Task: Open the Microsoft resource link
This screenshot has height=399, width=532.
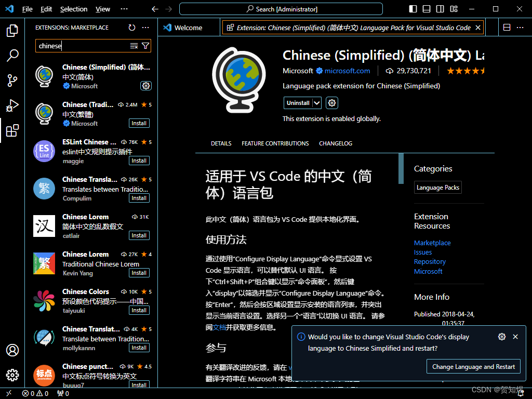Action: click(428, 271)
